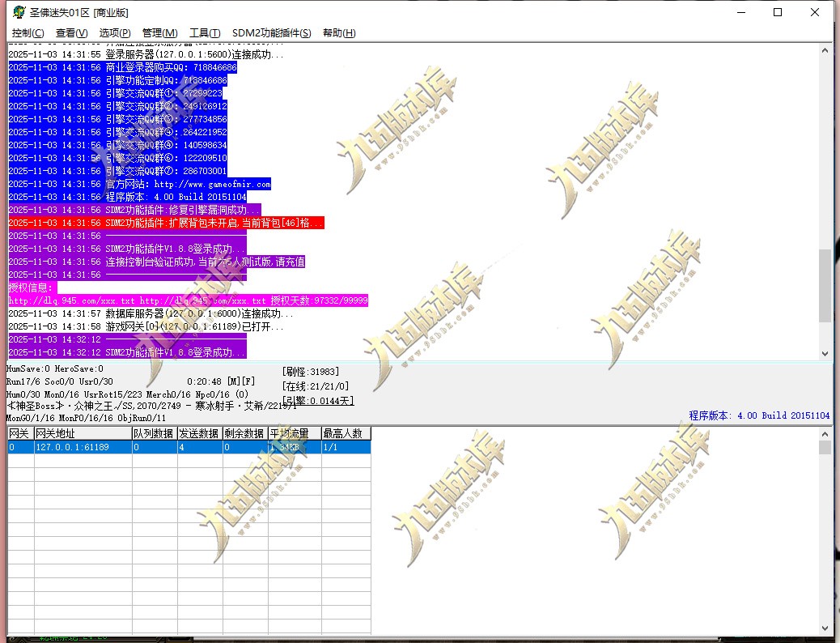Viewport: 840px width, 643px height.
Task: Click log line 修复引擎漏洞成功
Action: 134,210
